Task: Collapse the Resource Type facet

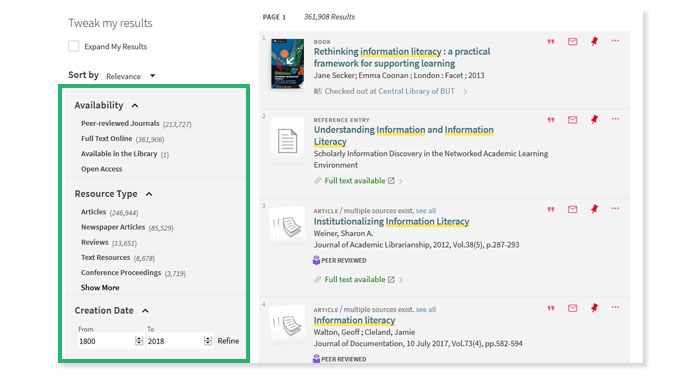Action: pos(149,194)
